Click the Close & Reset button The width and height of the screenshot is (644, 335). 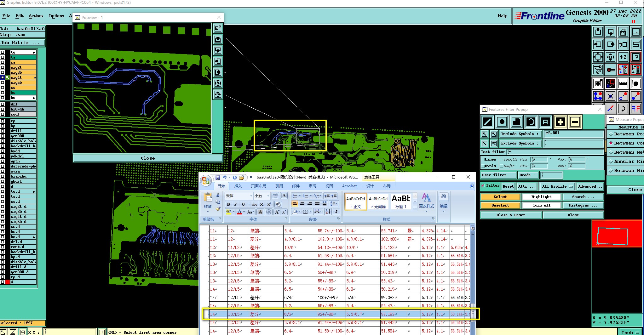click(511, 215)
